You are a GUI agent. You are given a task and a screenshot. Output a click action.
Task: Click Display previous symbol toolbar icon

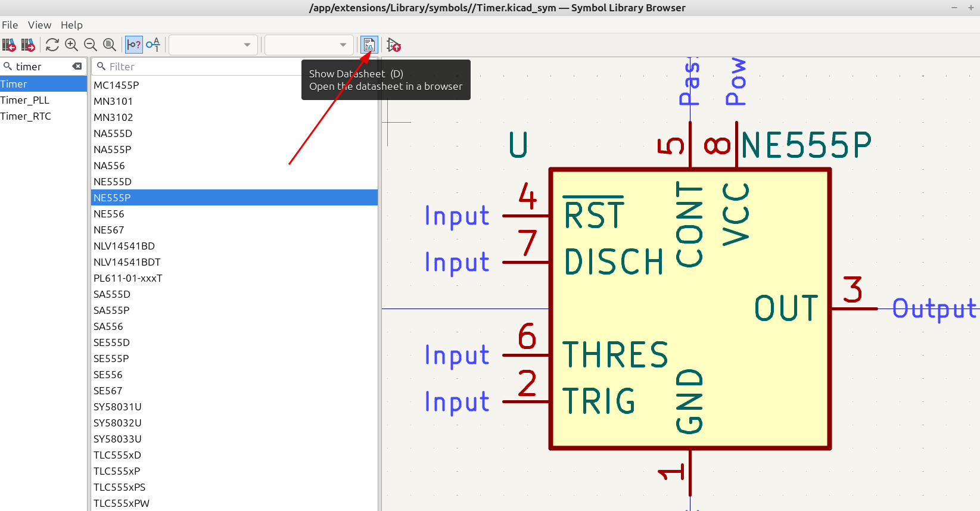click(x=9, y=45)
